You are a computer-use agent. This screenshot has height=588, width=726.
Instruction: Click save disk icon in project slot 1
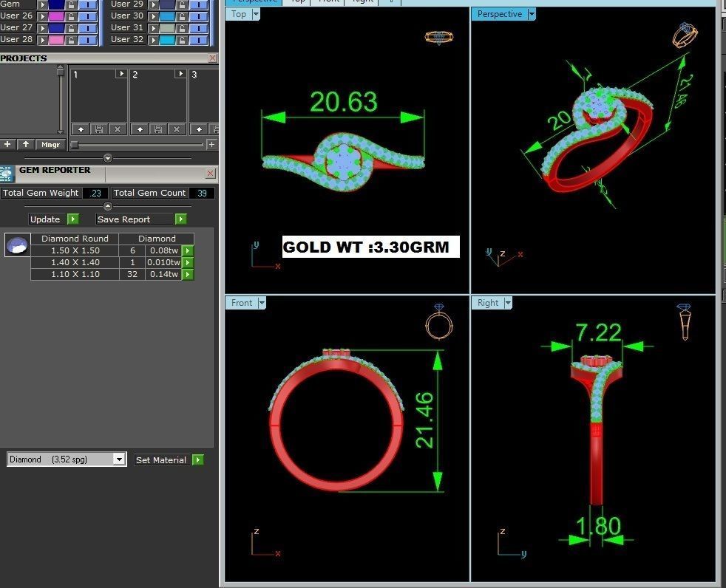click(98, 129)
